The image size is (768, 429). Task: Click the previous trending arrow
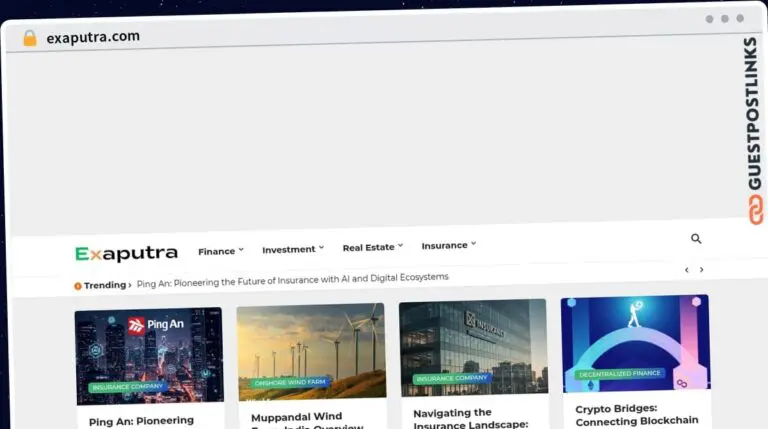(686, 270)
